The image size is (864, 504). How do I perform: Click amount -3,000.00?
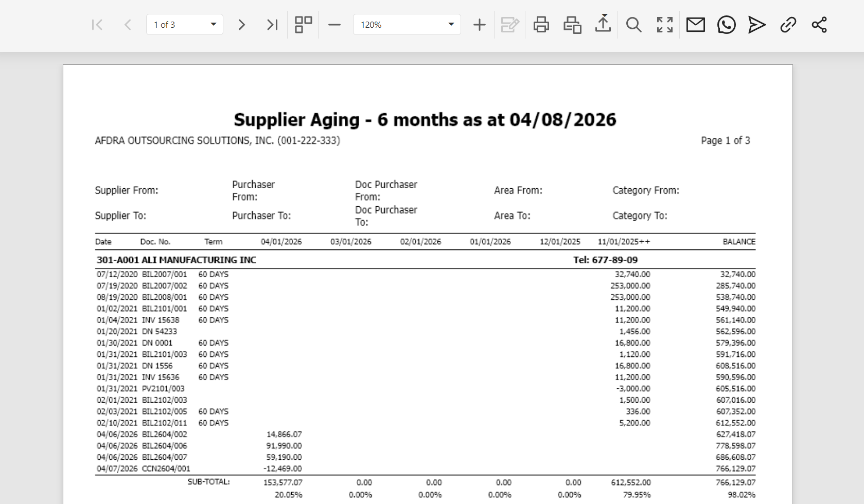click(x=633, y=388)
